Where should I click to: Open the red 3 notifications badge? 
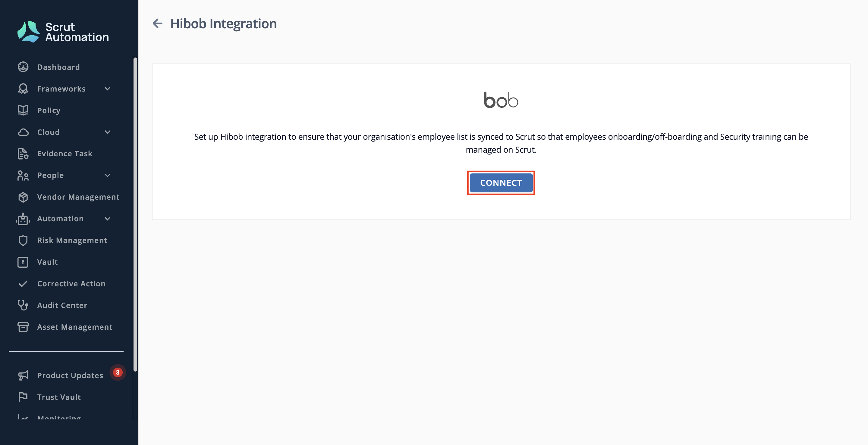point(118,372)
